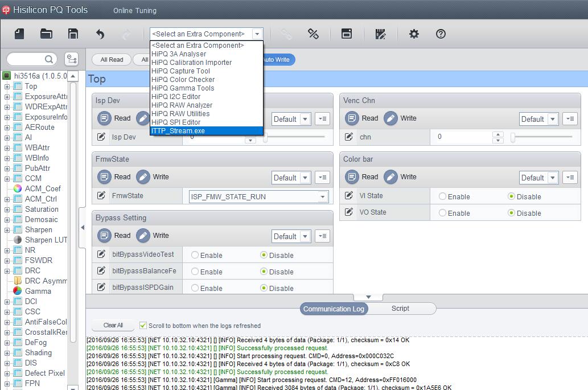
Task: Click the Read icon in FmwState panel
Action: point(104,176)
